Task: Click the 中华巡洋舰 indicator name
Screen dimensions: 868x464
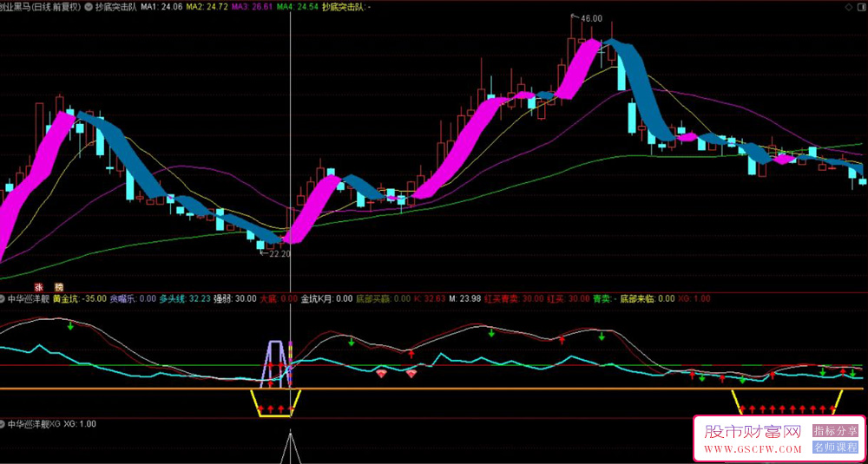Action: [29, 298]
